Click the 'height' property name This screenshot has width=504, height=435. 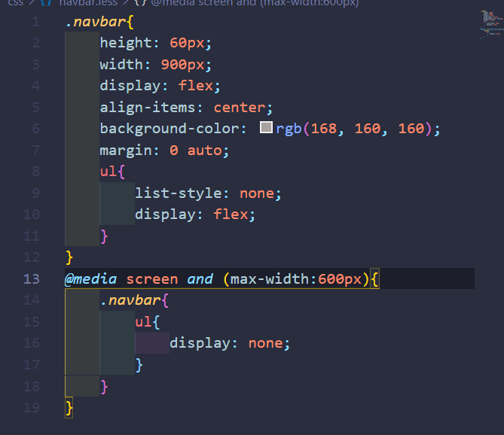[126, 43]
